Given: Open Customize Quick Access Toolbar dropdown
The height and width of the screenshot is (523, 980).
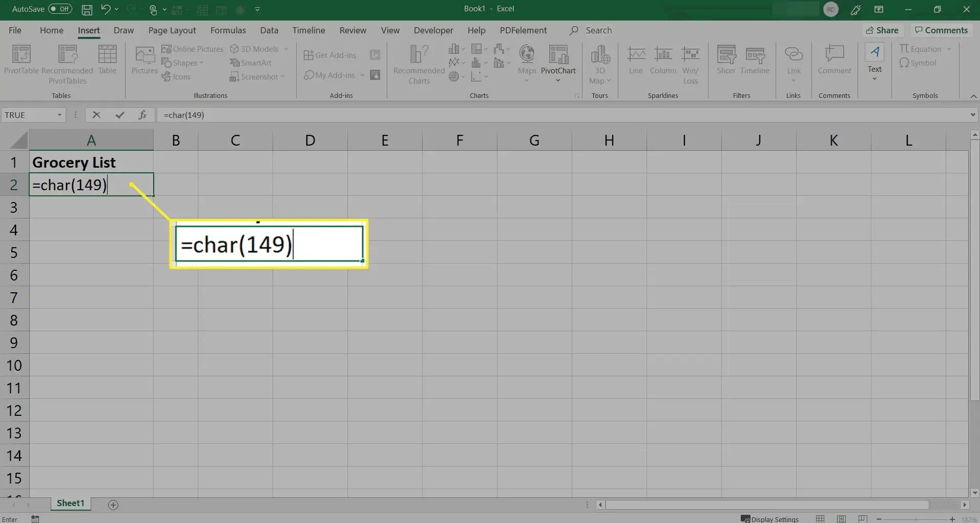Looking at the screenshot, I should pos(257,9).
